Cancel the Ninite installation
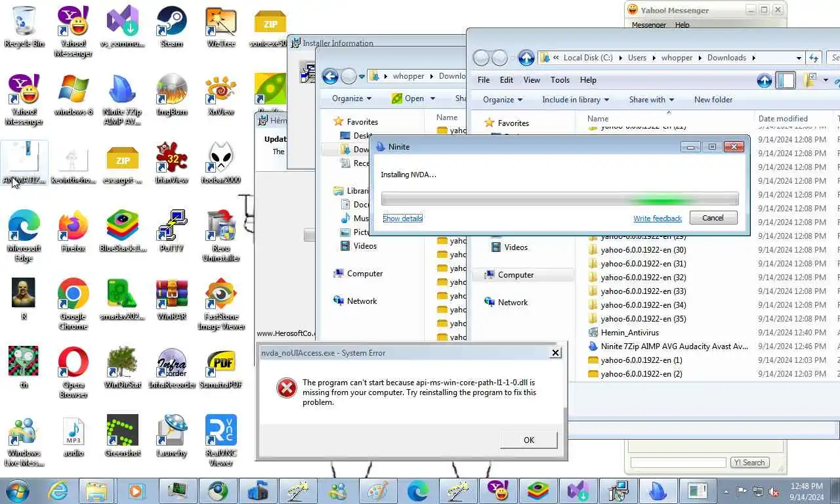The image size is (840, 504). 713,218
